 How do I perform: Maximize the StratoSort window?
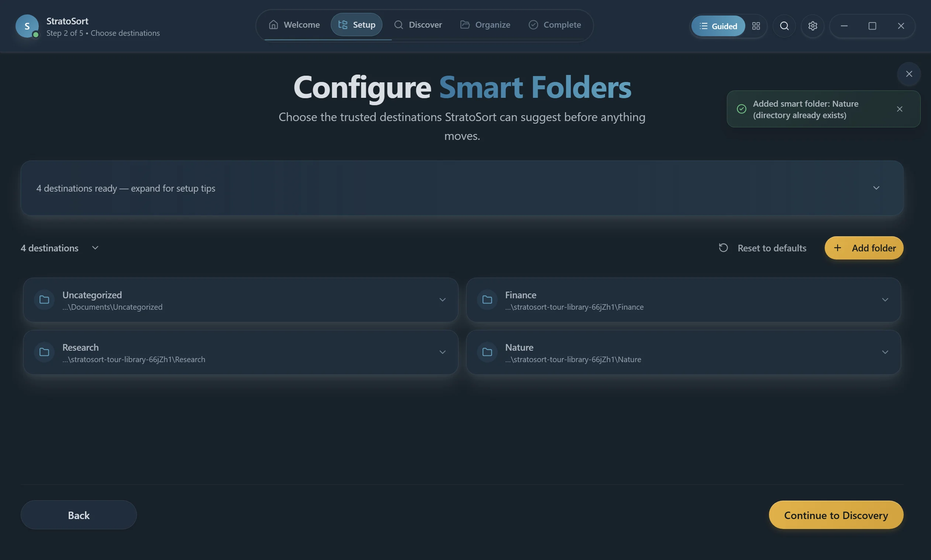(x=872, y=26)
